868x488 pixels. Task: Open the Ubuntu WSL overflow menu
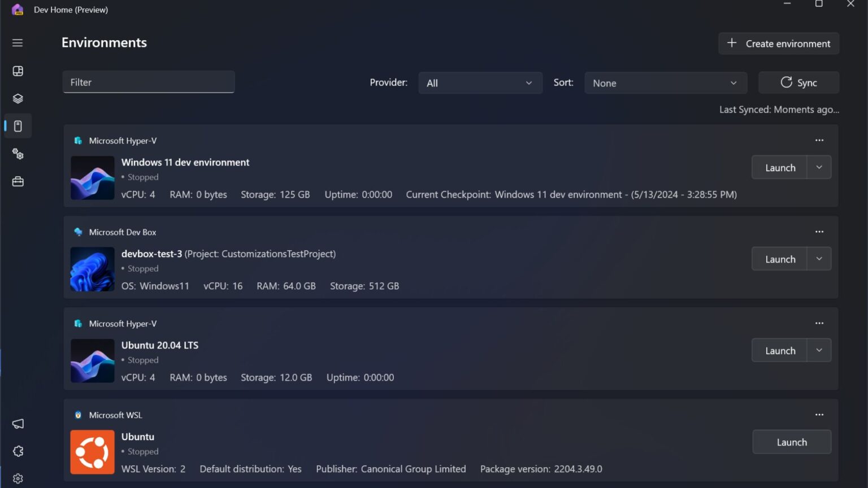click(x=819, y=414)
